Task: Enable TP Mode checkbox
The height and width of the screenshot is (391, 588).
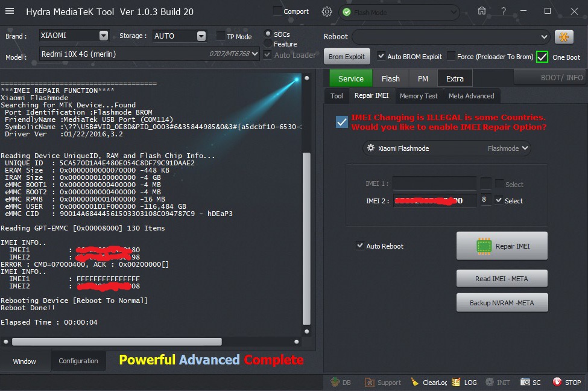Action: [221, 36]
